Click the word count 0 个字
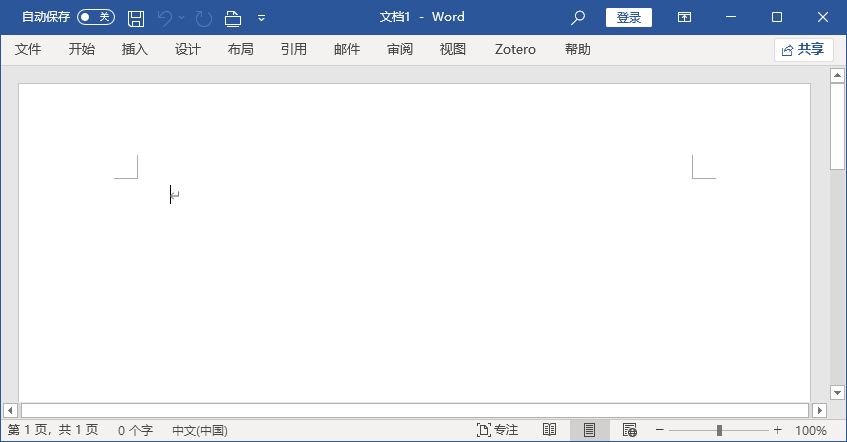The image size is (847, 442). pos(135,430)
